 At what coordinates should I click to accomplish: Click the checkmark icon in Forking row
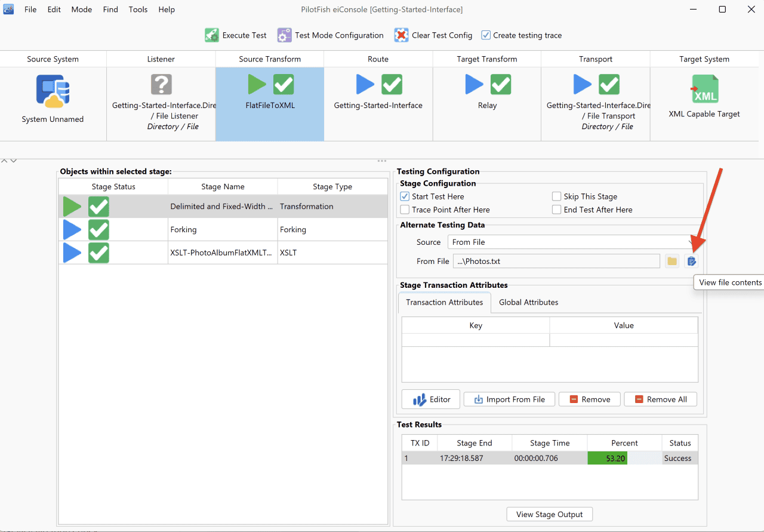(x=98, y=229)
